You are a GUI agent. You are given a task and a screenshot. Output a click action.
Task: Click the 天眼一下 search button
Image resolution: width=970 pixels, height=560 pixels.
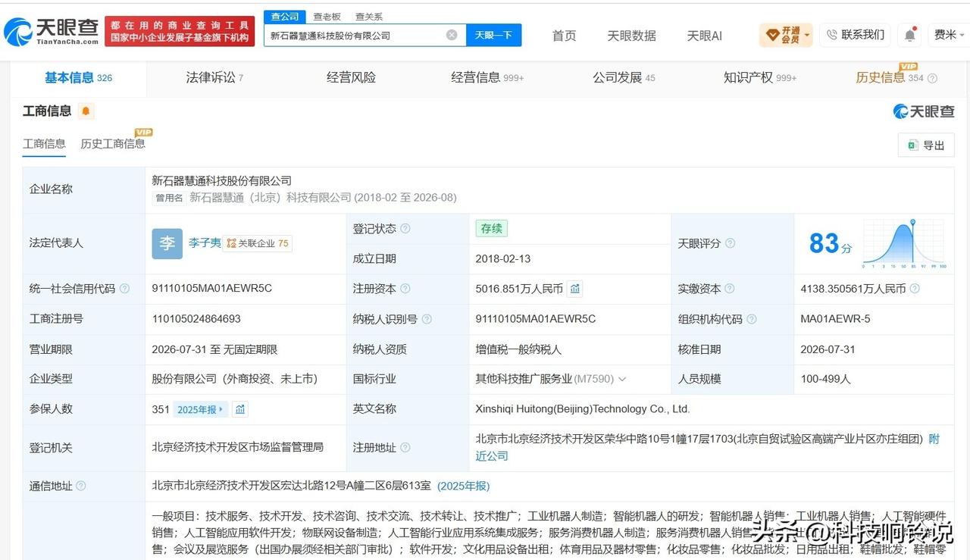(x=493, y=35)
